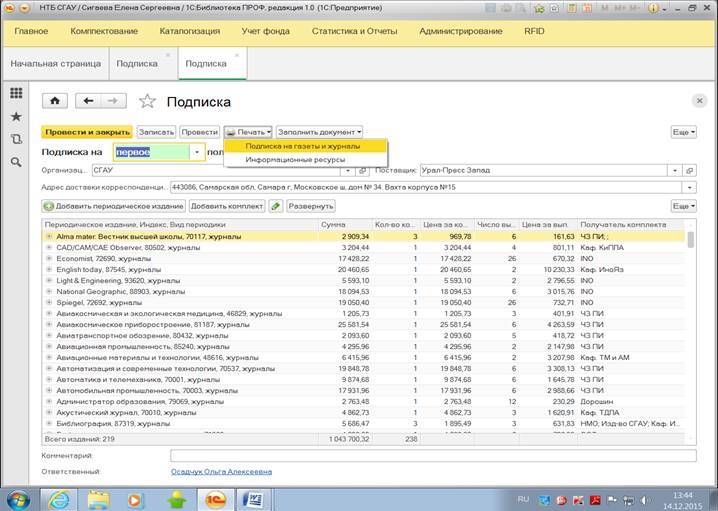The height and width of the screenshot is (511, 718).
Task: Add the page to favorites with the star icon
Action: 147,101
